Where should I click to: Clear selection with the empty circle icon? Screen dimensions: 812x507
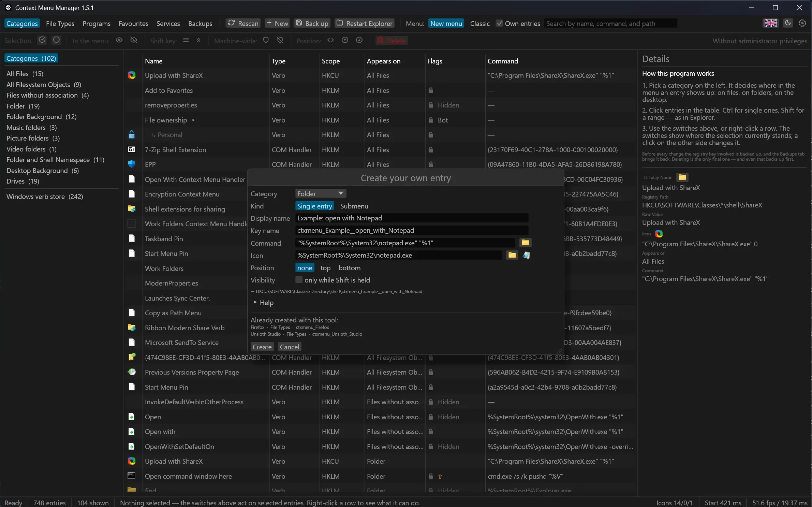pos(56,40)
